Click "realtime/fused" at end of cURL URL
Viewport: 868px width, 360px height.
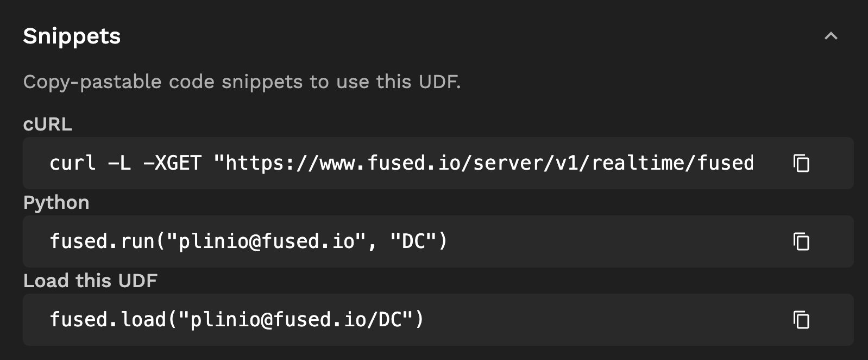(672, 163)
